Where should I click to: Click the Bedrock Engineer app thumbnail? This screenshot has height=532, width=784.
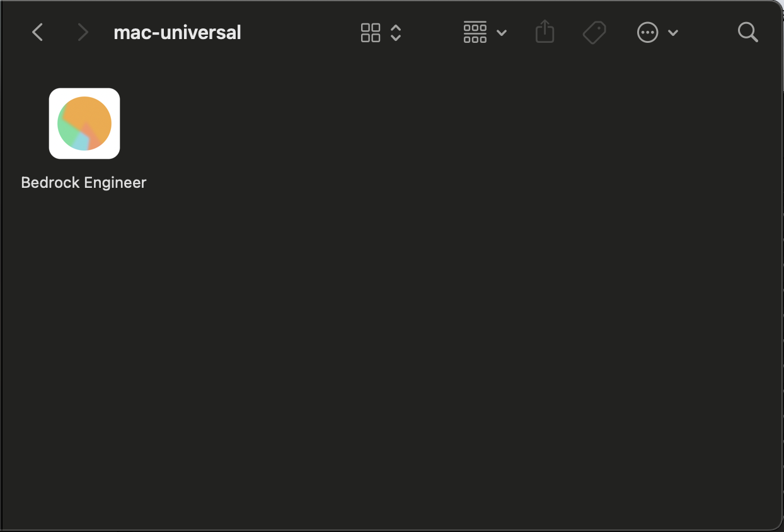pyautogui.click(x=84, y=124)
